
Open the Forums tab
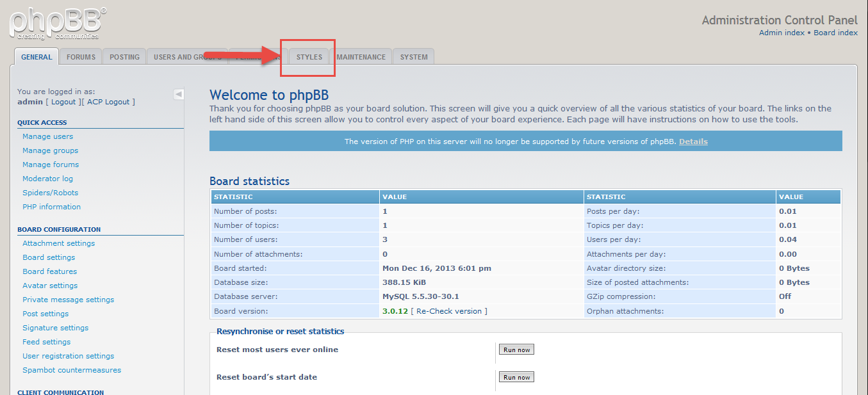[81, 56]
